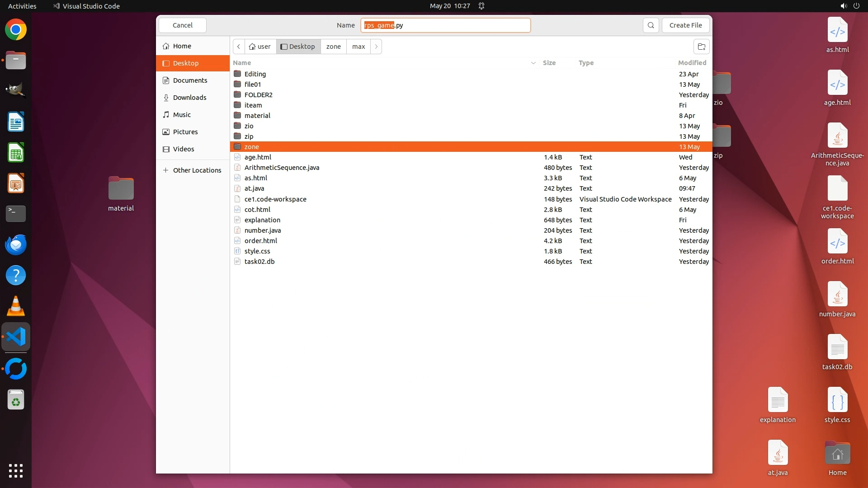Cancel the save dialog
Screen dimensions: 868x488
coord(183,25)
